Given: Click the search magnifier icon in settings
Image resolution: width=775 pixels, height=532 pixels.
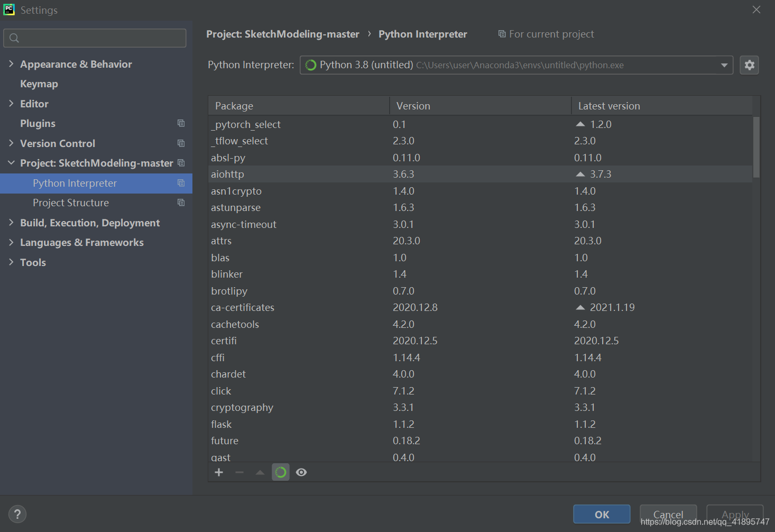Looking at the screenshot, I should tap(14, 38).
